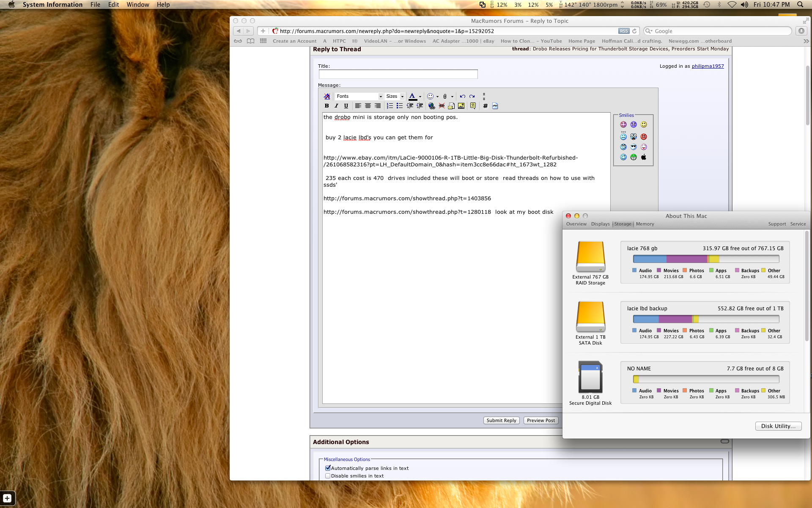The image size is (812, 508).
Task: Click the Remove Link icon
Action: pyautogui.click(x=442, y=106)
